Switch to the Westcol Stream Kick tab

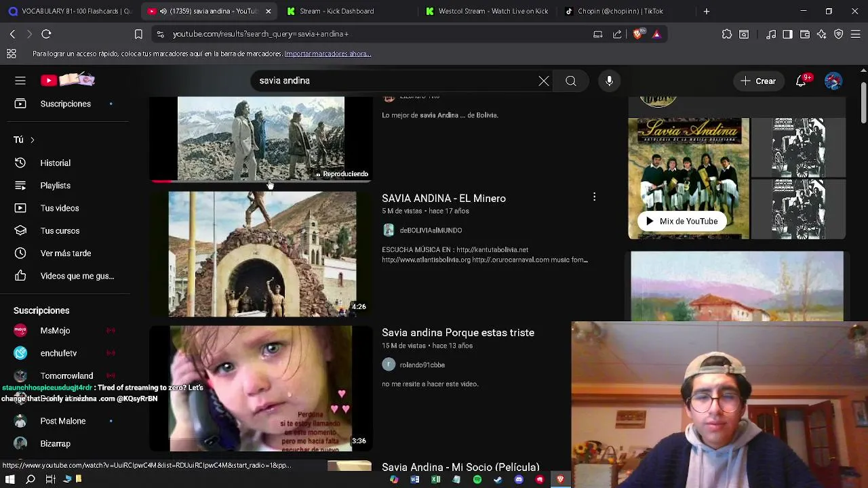tap(486, 11)
